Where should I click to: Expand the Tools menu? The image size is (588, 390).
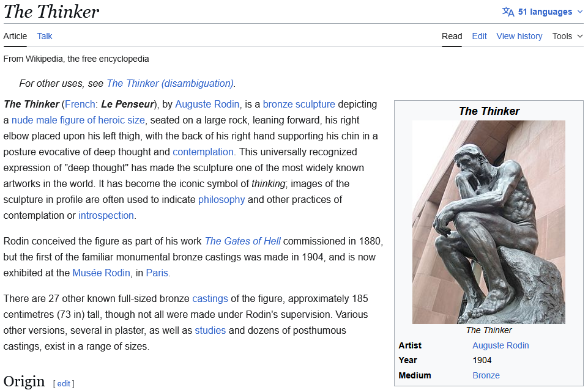point(567,36)
